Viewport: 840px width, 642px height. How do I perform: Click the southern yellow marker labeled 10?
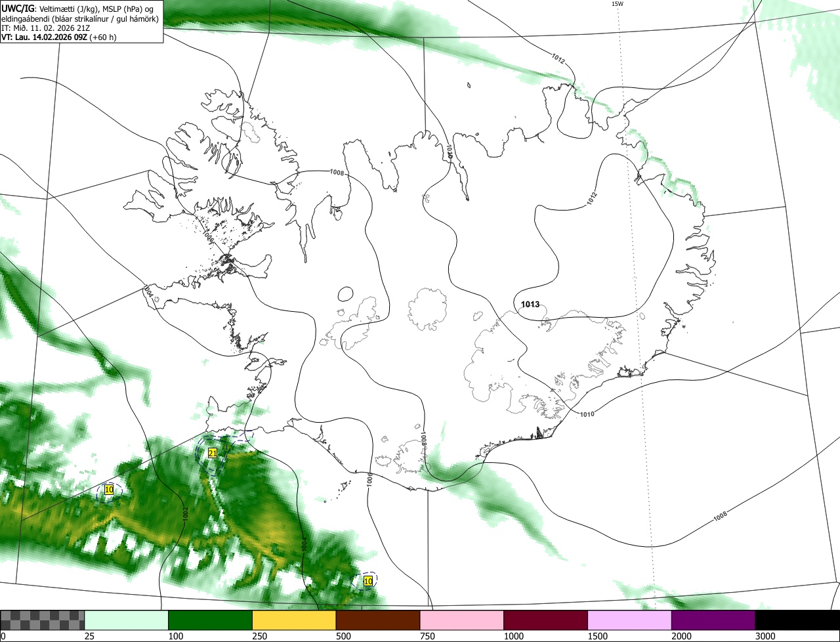367,581
